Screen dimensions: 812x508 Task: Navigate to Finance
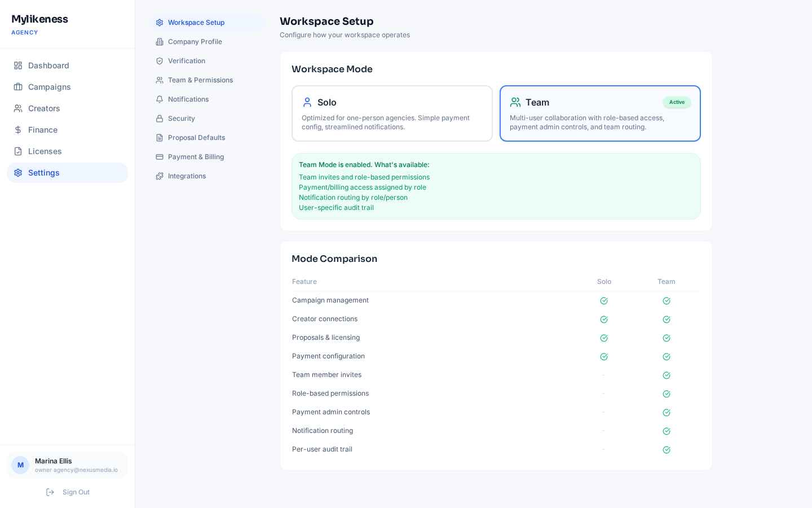coord(67,130)
